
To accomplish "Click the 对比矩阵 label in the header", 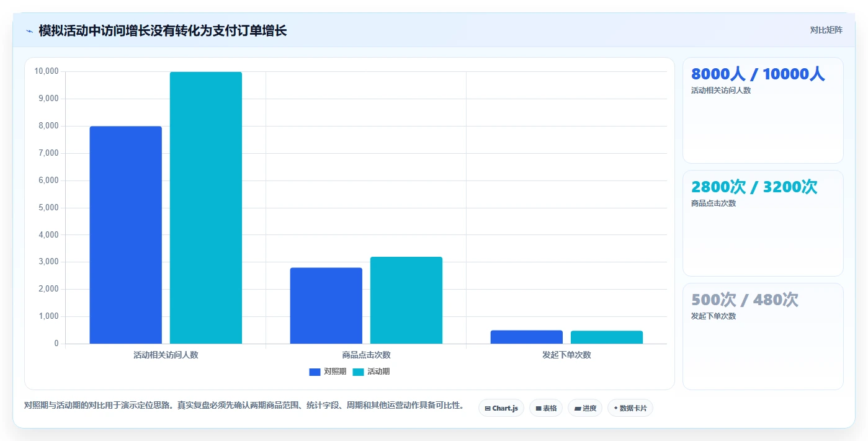I will click(826, 30).
